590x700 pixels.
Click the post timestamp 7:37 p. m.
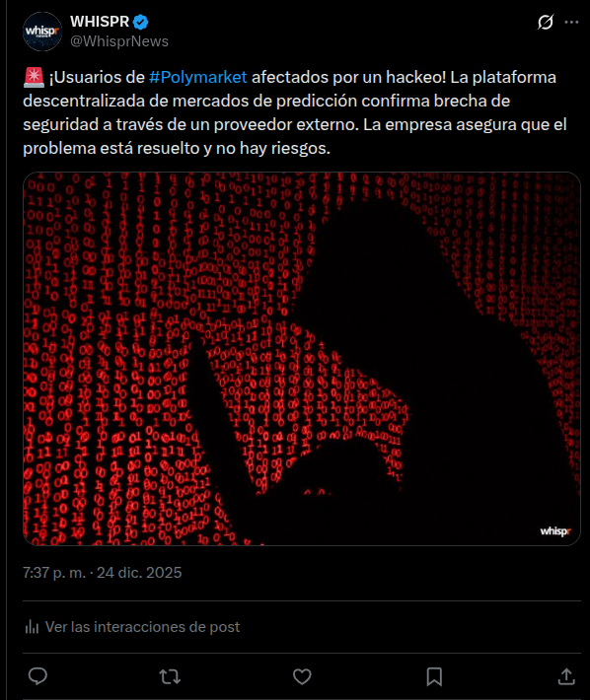tap(54, 572)
